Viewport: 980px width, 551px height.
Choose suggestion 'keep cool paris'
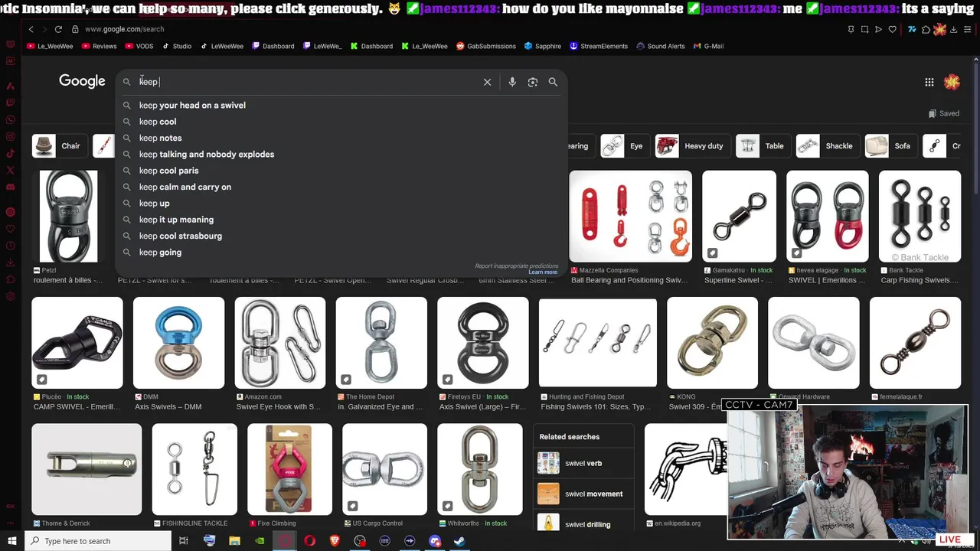click(x=341, y=171)
